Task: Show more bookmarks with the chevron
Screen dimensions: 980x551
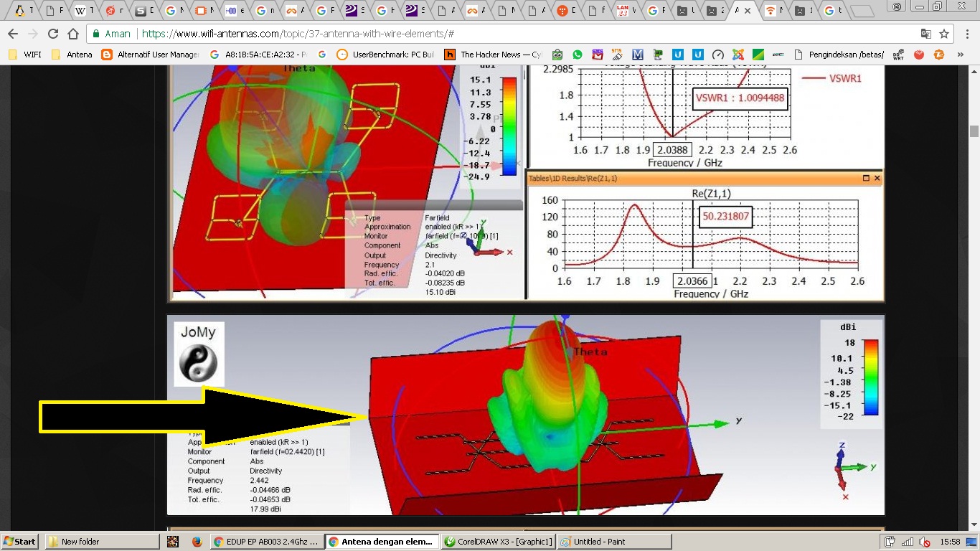Action: (961, 55)
